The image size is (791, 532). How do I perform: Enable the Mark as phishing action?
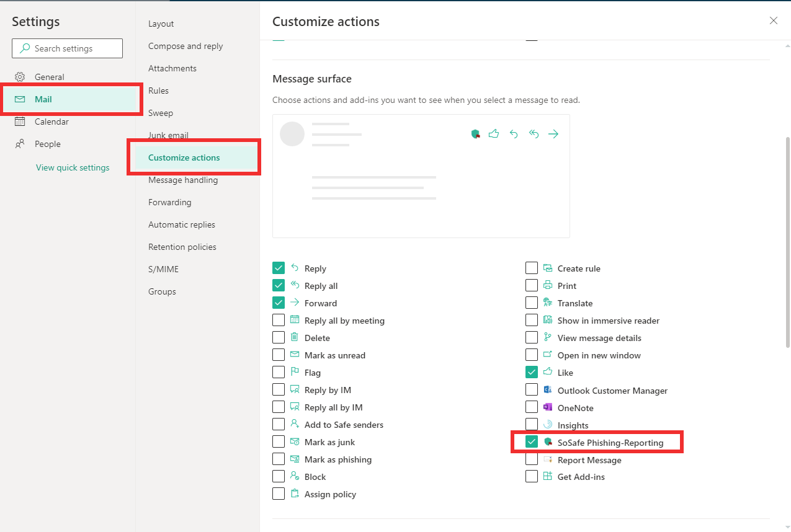click(x=279, y=459)
